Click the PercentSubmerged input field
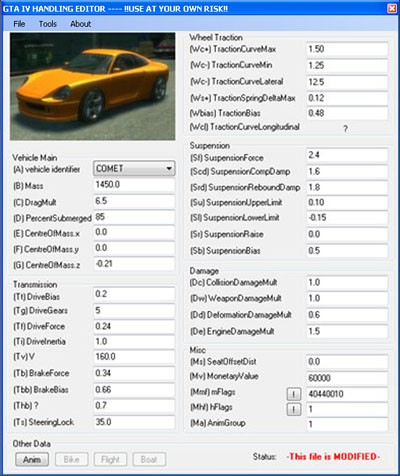Image resolution: width=400 pixels, height=476 pixels. click(134, 217)
